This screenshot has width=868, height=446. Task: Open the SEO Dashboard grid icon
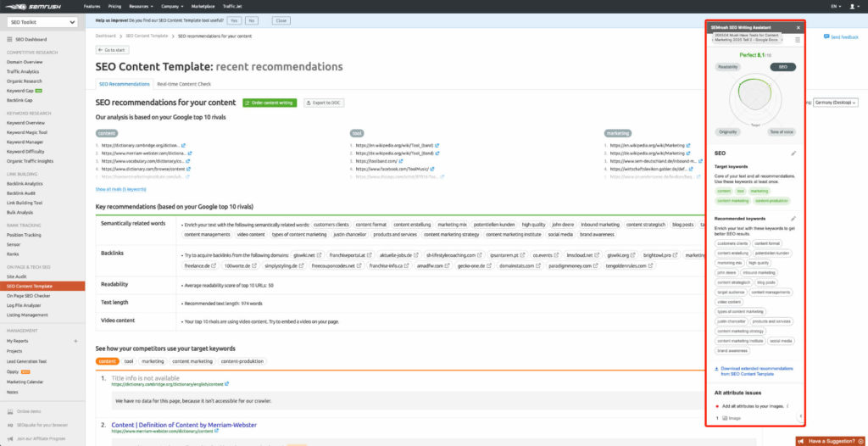tap(10, 39)
